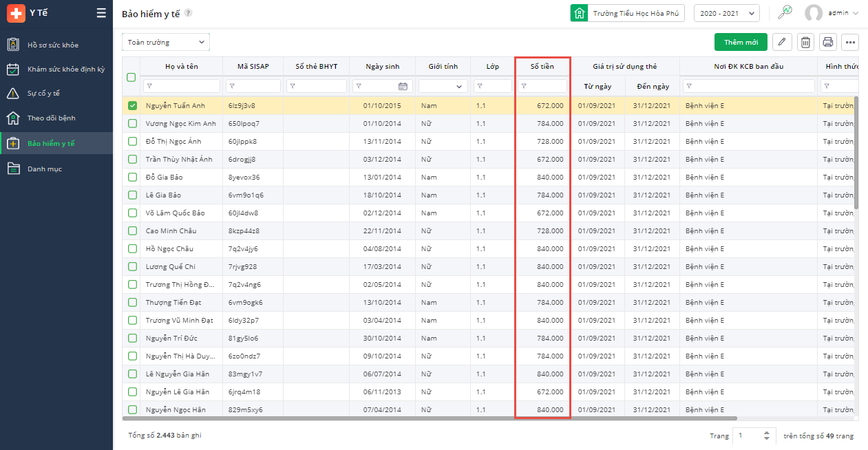
Task: Click the edit pencil icon
Action: tap(781, 42)
